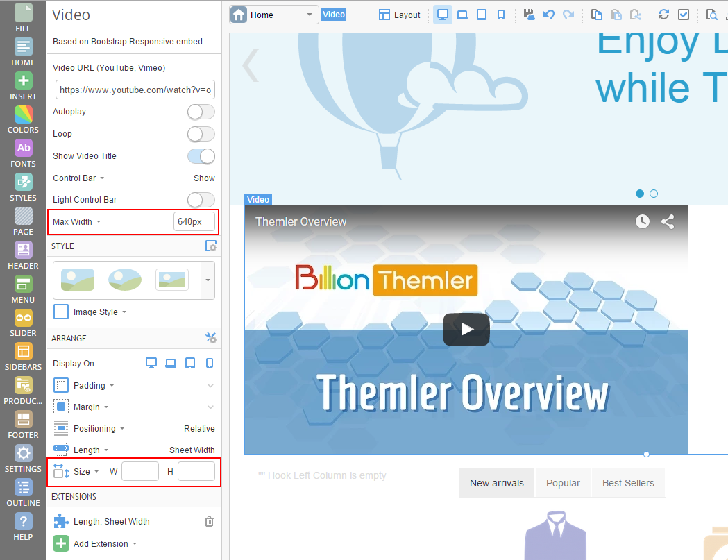Open the Image Style dropdown
Viewport: 728px width, 560px height.
(100, 312)
